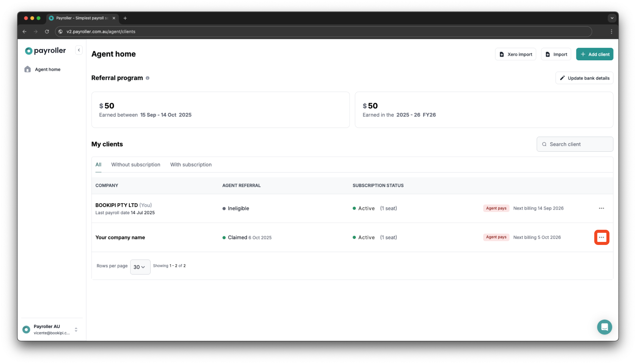
Task: Open the three-dot menu for BOOKIPI PTY LTD
Action: 601,208
